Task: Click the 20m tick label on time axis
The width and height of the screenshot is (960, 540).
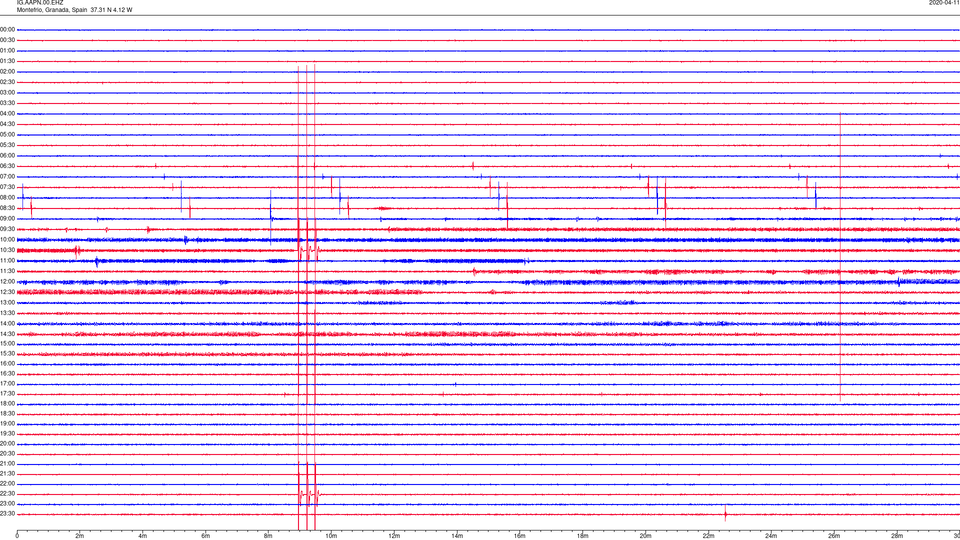Action: [646, 536]
